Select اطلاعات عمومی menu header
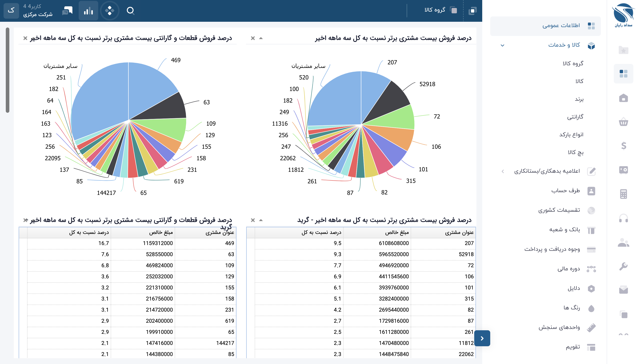The image size is (640, 364). pyautogui.click(x=545, y=26)
